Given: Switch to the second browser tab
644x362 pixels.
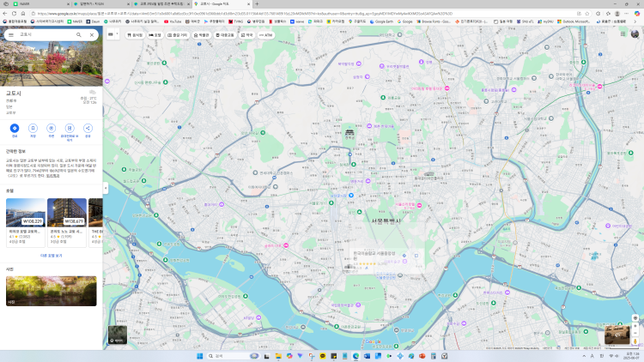Looking at the screenshot, I should tap(100, 3).
